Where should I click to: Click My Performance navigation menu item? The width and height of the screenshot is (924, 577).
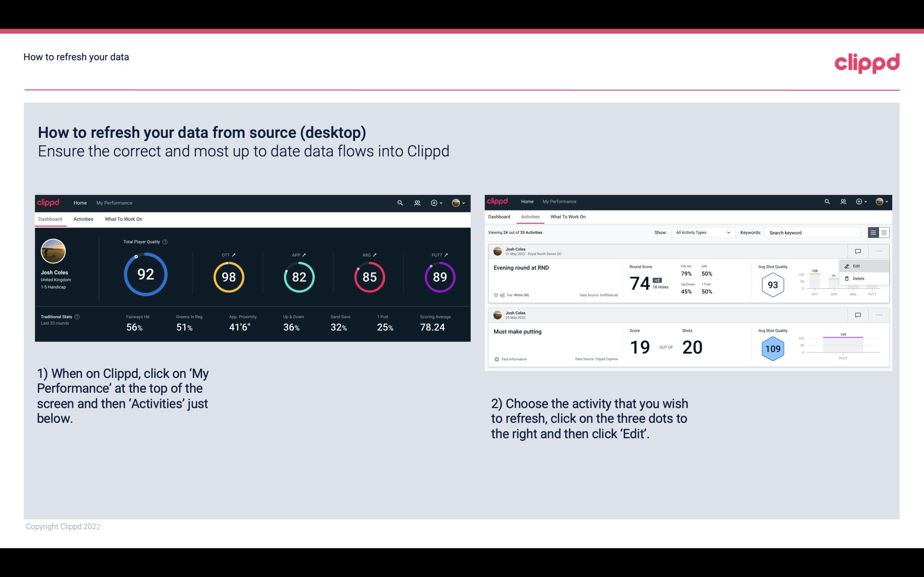tap(114, 203)
